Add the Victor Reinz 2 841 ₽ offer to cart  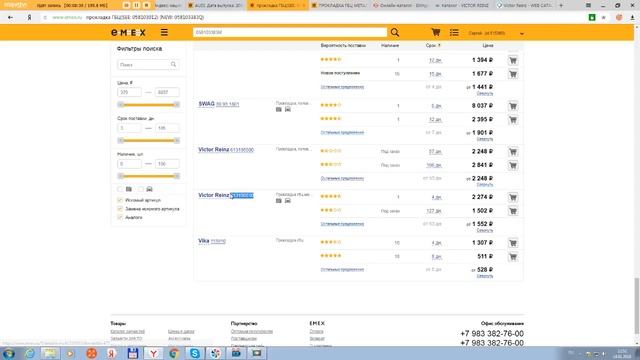(513, 165)
